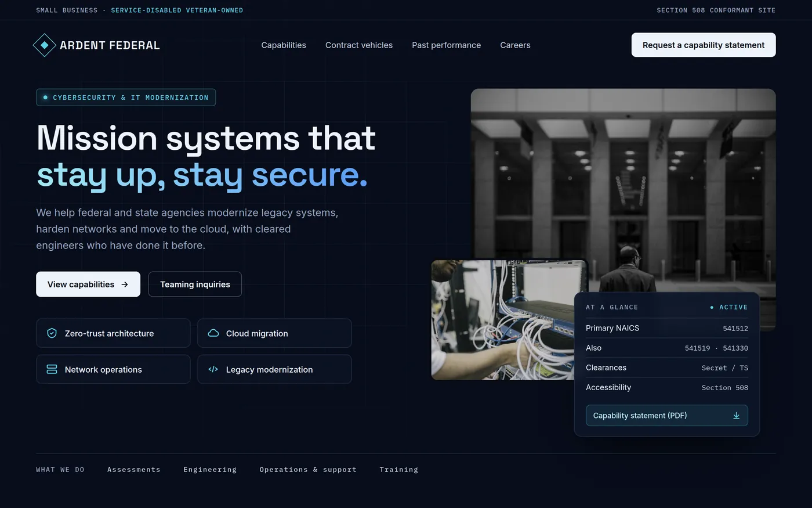The height and width of the screenshot is (508, 812).
Task: Select the Assessments link under What We Do
Action: (133, 470)
